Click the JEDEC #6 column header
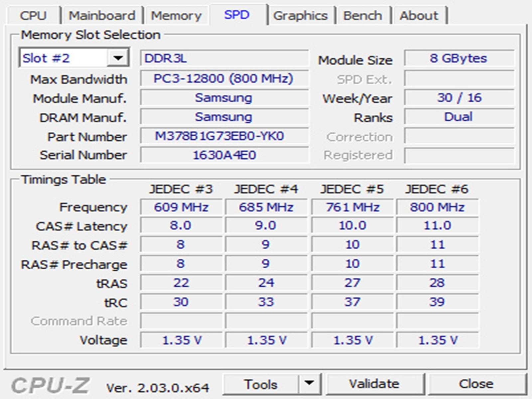Screen dimensions: 532x399 pyautogui.click(x=437, y=189)
